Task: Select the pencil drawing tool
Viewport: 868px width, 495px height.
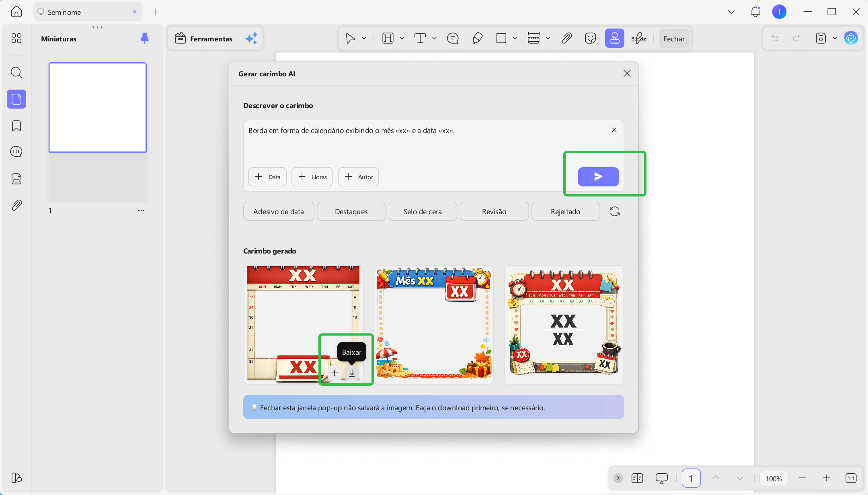Action: pos(477,39)
